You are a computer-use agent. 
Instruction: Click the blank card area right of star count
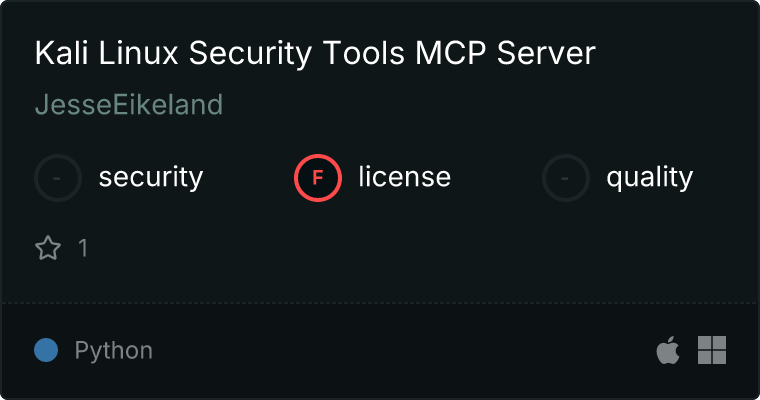(x=400, y=248)
